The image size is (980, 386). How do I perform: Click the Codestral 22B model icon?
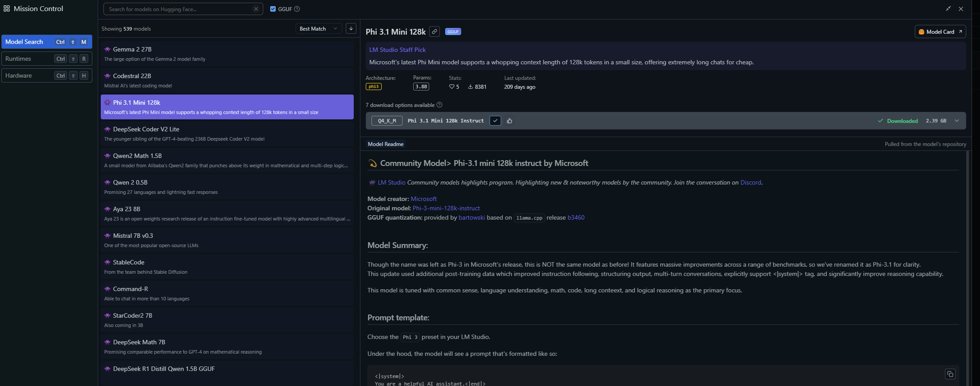[x=107, y=76]
